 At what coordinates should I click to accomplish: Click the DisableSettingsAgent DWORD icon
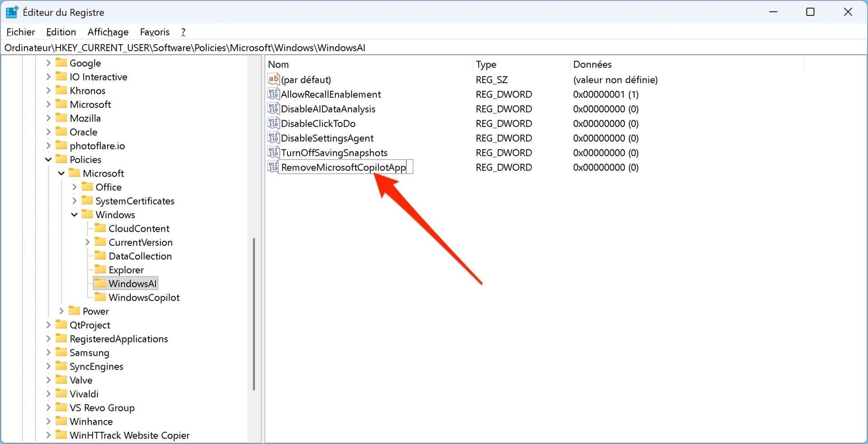point(273,138)
